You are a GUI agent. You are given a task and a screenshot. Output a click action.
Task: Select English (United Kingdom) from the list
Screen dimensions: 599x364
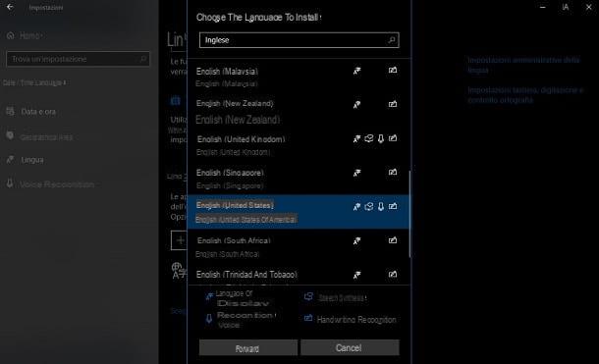pos(298,145)
